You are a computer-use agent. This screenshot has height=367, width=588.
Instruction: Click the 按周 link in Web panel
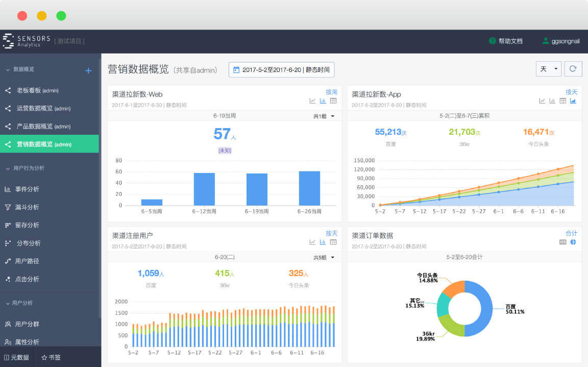[x=331, y=92]
